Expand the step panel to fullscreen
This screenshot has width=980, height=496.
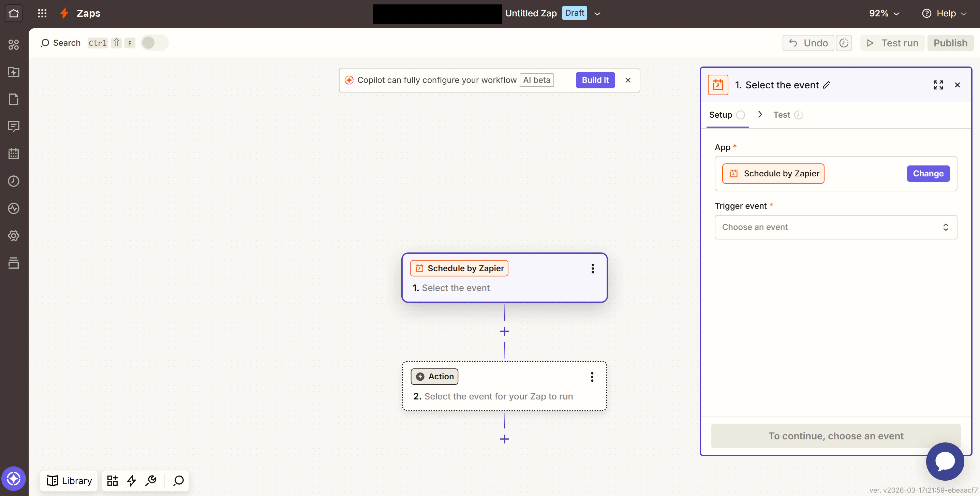coord(938,85)
